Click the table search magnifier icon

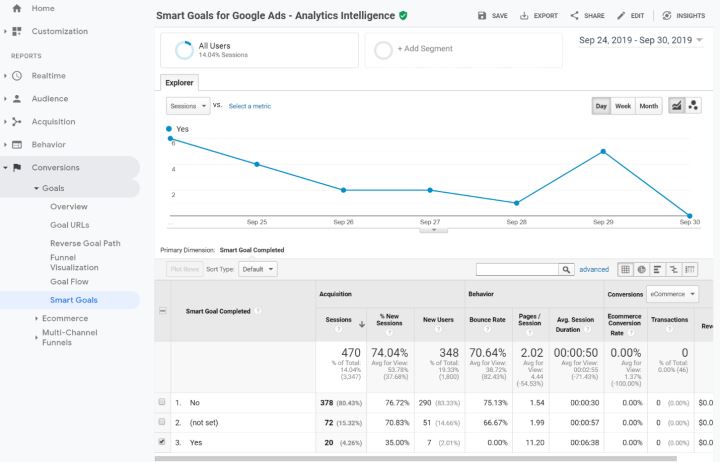(566, 270)
